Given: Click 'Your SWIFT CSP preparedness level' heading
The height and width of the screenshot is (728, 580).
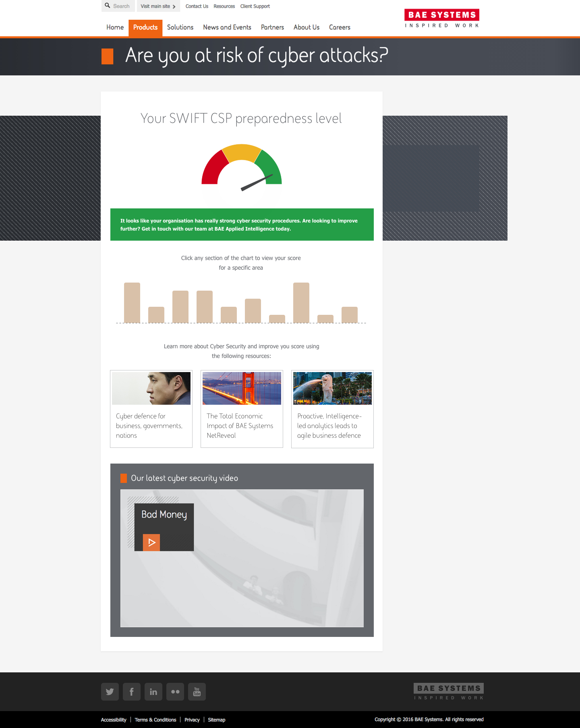Looking at the screenshot, I should 241,119.
